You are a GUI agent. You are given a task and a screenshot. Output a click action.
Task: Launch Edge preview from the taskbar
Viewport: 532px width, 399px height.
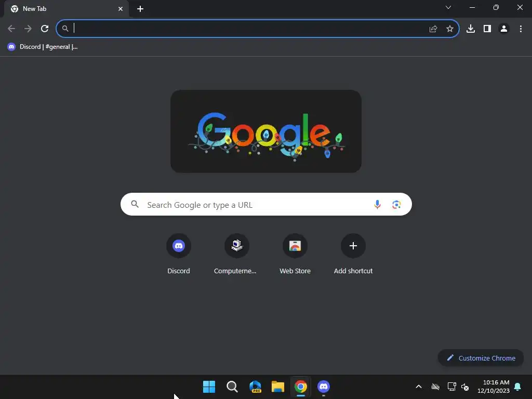pos(255,387)
